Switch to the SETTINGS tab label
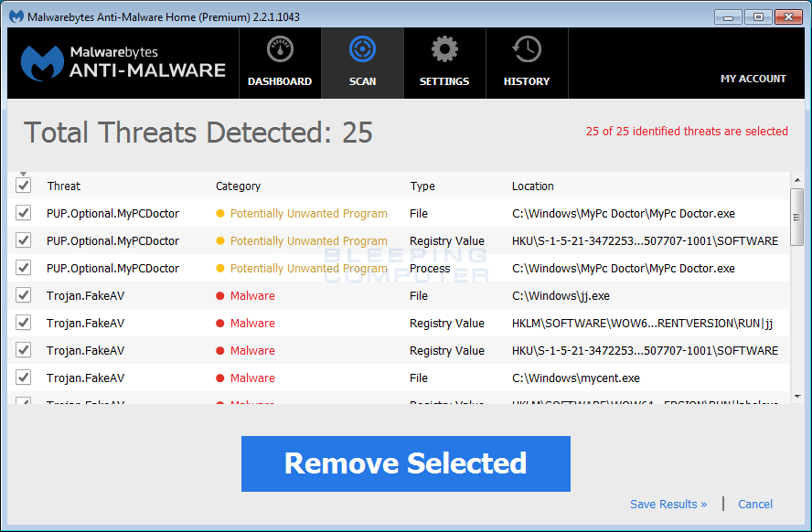 coord(444,81)
